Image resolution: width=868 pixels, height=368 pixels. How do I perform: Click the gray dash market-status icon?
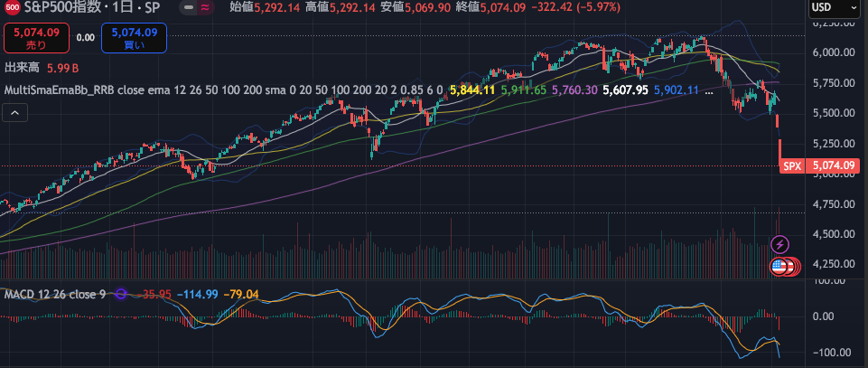190,8
